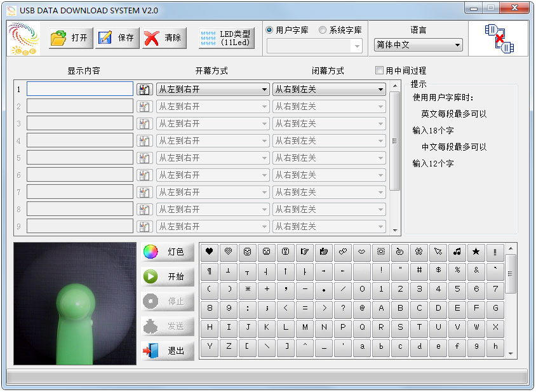This screenshot has height=392, width=536.
Task: Insert the outlined heart symbol
Action: pos(229,252)
